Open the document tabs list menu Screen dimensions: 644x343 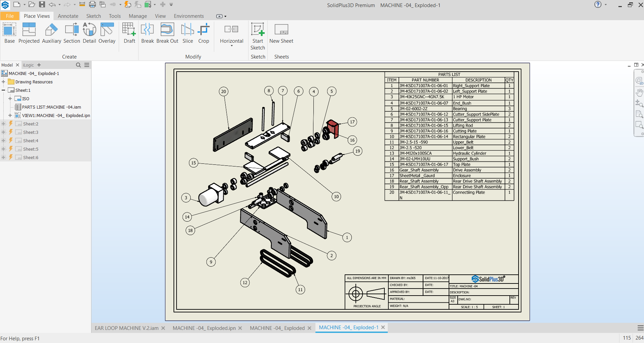pos(640,328)
